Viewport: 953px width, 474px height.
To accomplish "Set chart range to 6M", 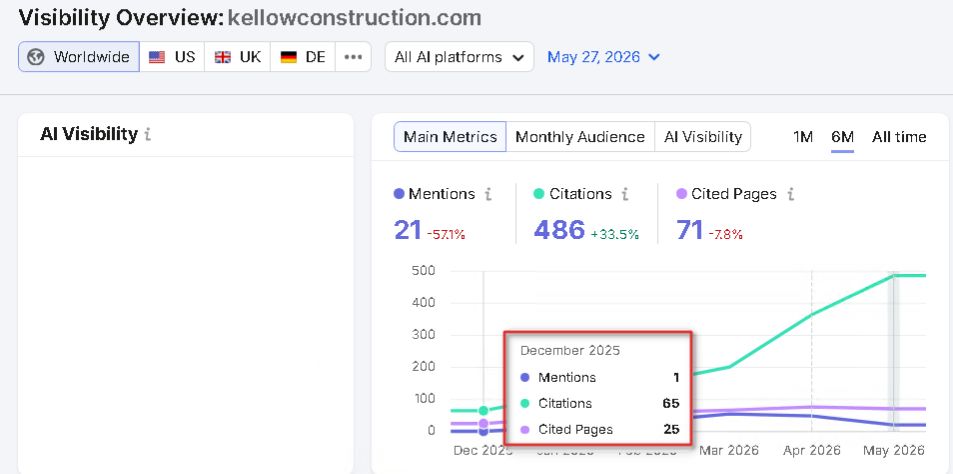I will (x=842, y=137).
